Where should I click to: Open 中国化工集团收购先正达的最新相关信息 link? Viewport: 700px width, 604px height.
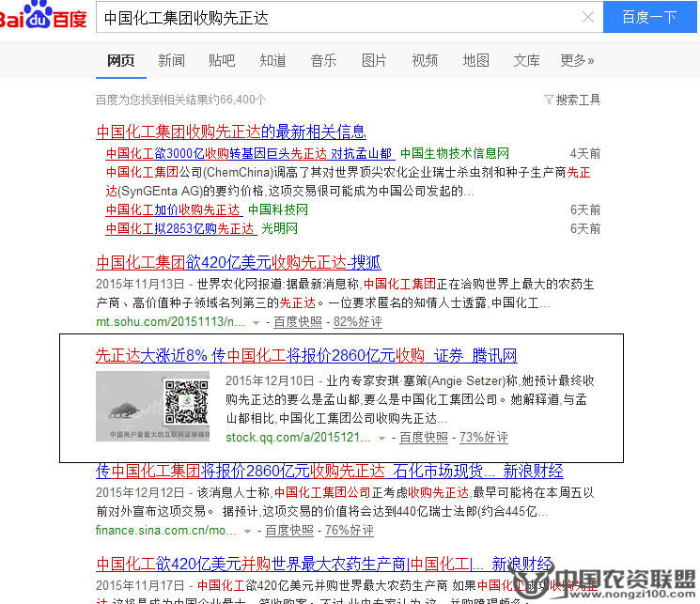point(231,132)
